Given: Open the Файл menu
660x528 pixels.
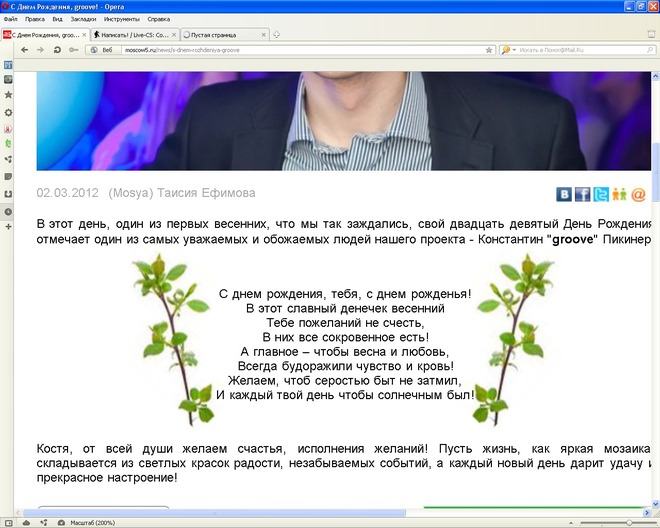Looking at the screenshot, I should 11,19.
